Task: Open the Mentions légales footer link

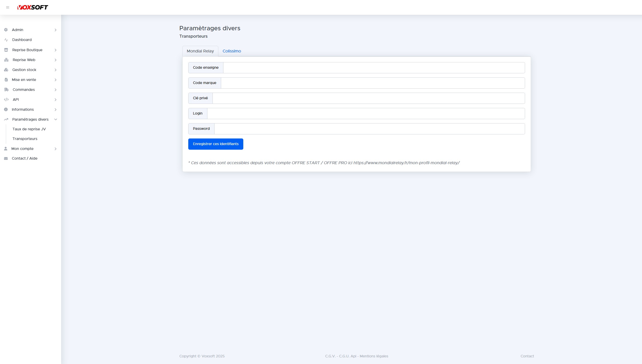Action: pos(374,356)
